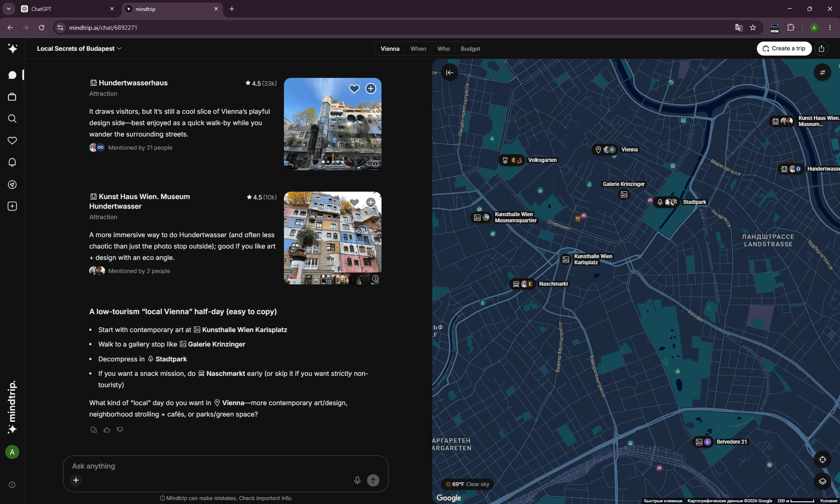The image size is (840, 504).
Task: Open saved favorites heart in sidebar
Action: pos(12,140)
